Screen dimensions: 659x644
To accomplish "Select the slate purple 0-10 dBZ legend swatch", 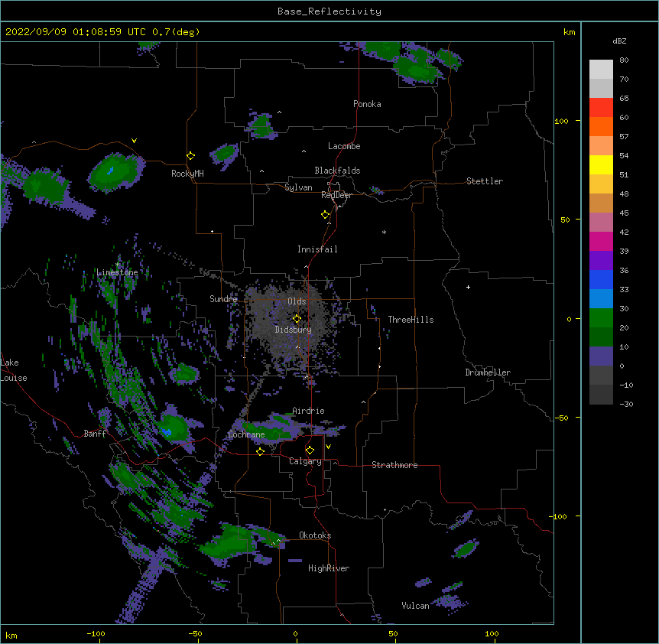I will 601,356.
